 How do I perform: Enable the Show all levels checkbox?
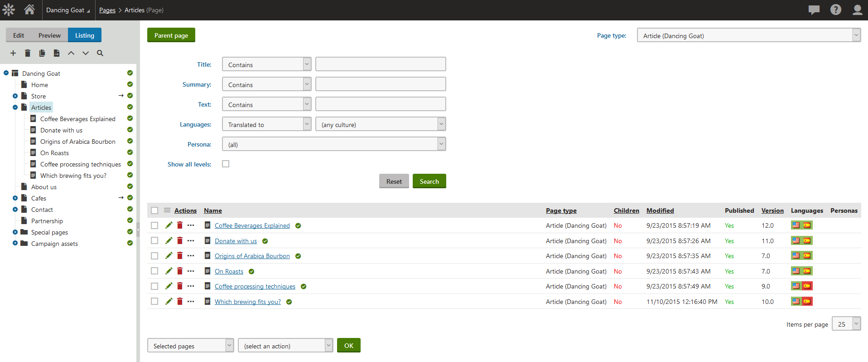226,164
